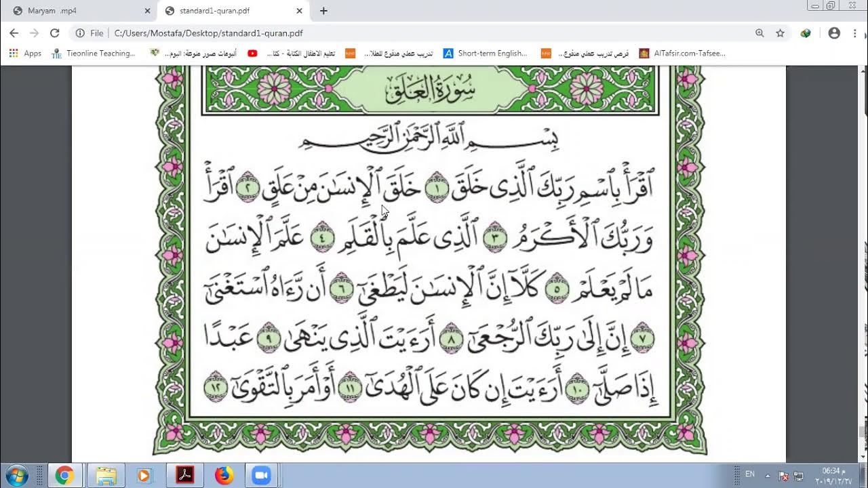Open the browser extension icon beside the star
This screenshot has width=868, height=488.
coord(806,33)
